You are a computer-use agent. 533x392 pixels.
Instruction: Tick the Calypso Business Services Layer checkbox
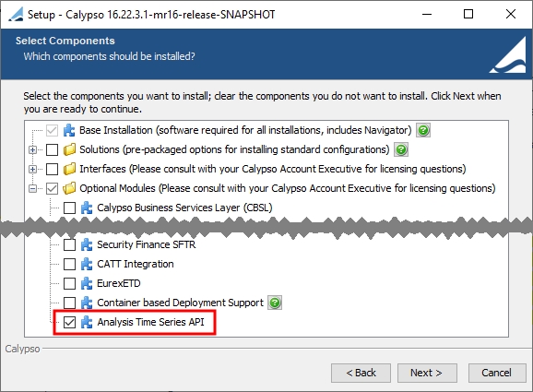(69, 208)
